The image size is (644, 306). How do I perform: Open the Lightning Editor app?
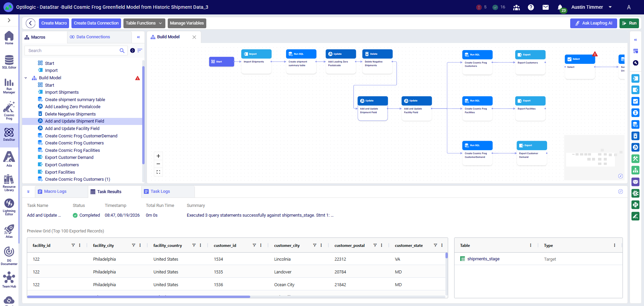coord(9,207)
